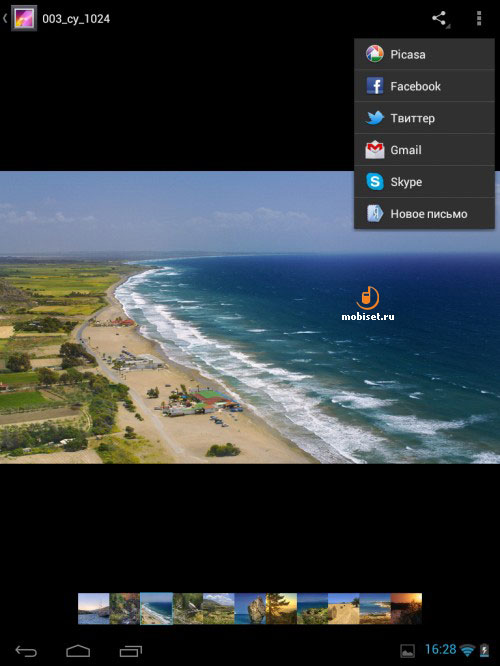Select the hay bale field thumbnail
This screenshot has height=666, width=500.
click(344, 609)
